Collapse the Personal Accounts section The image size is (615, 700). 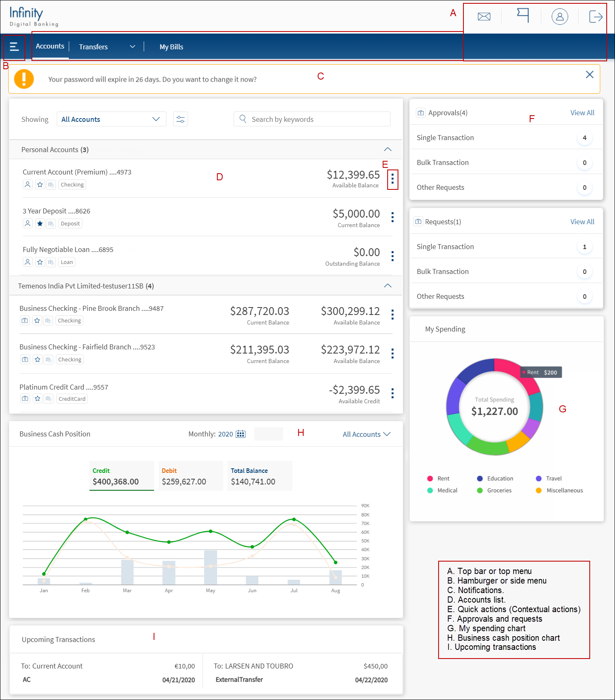click(388, 150)
